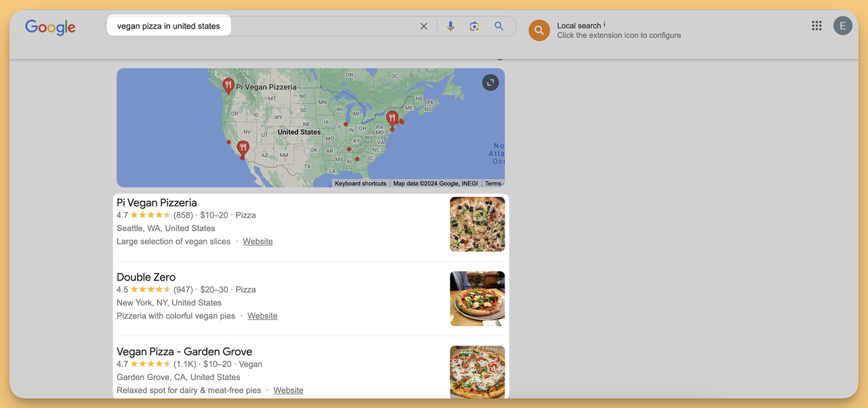868x408 pixels.
Task: Open Google Lens image search icon
Action: [474, 26]
